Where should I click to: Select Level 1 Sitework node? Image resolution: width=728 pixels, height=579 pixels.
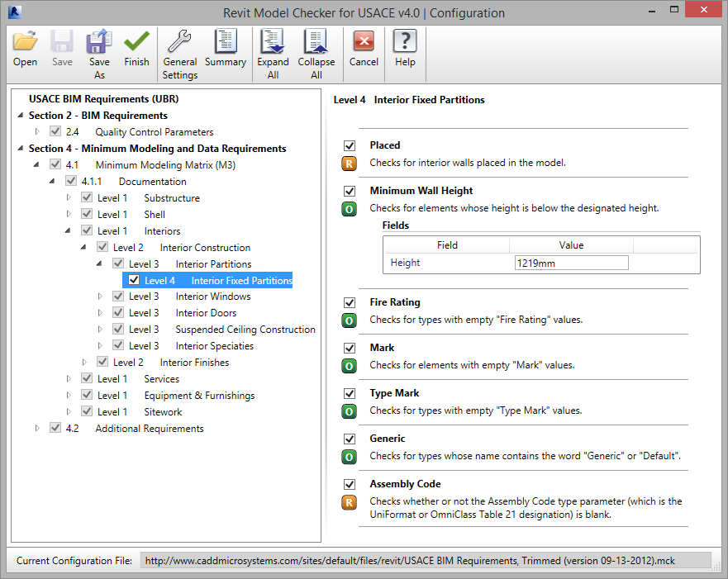point(163,411)
